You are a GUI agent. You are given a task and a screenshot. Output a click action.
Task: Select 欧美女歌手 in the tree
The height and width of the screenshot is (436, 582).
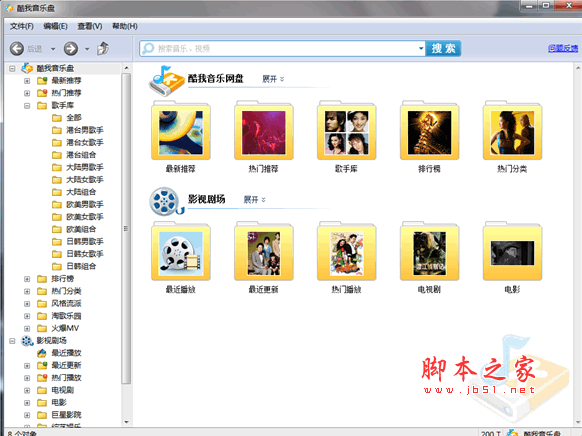click(85, 217)
